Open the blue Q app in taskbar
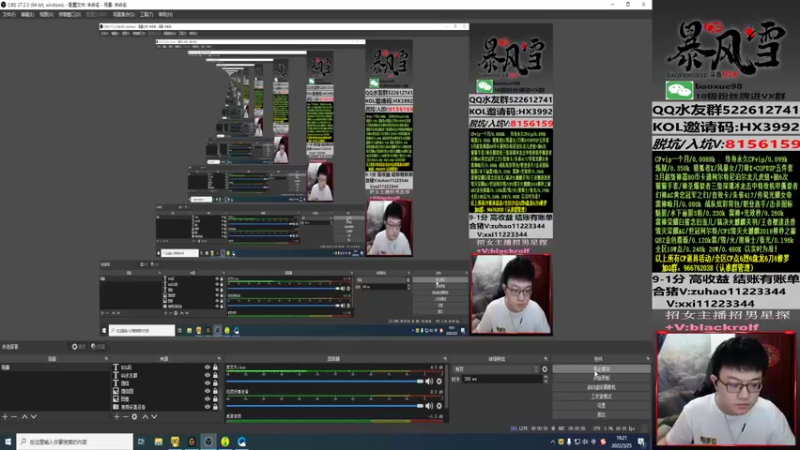Viewport: 800px width, 450px height. (242, 442)
